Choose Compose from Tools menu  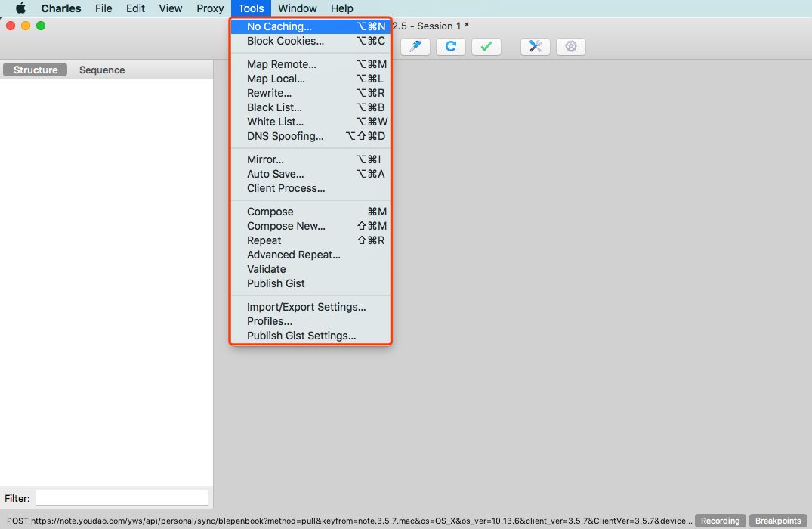pyautogui.click(x=310, y=212)
